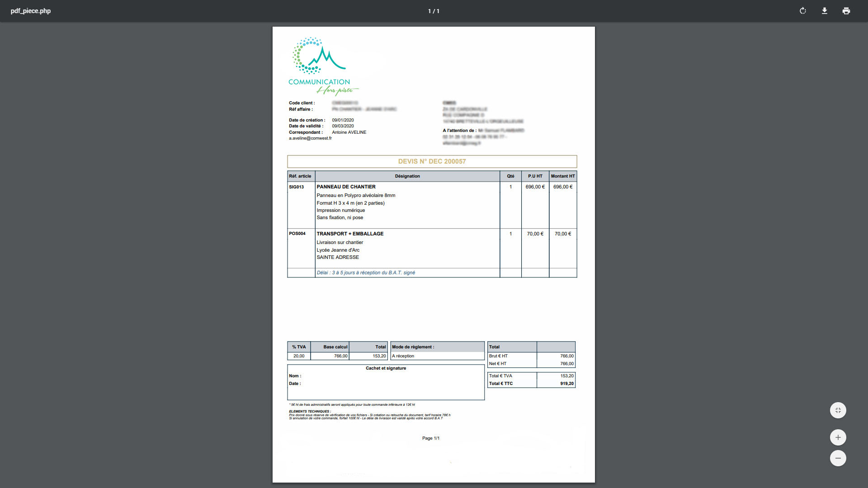Zoom in with the plus button
Viewport: 868px width, 488px height.
(838, 437)
